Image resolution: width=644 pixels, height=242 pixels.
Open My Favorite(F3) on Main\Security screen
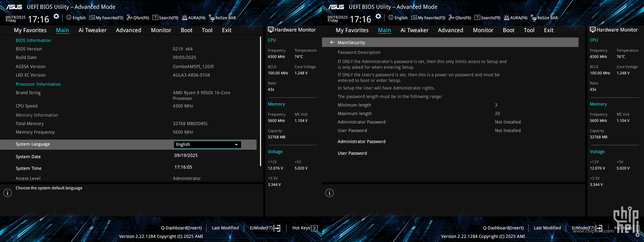pos(428,18)
